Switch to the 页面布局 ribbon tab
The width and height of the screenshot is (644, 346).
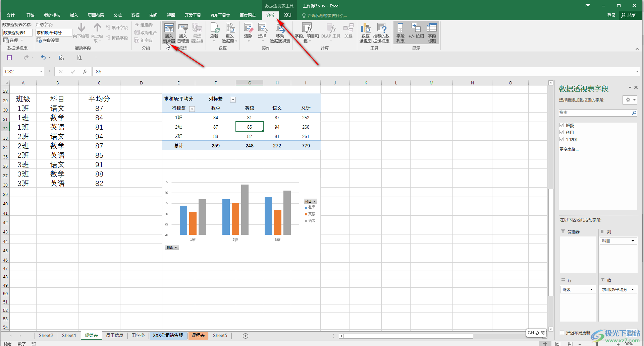pos(96,15)
